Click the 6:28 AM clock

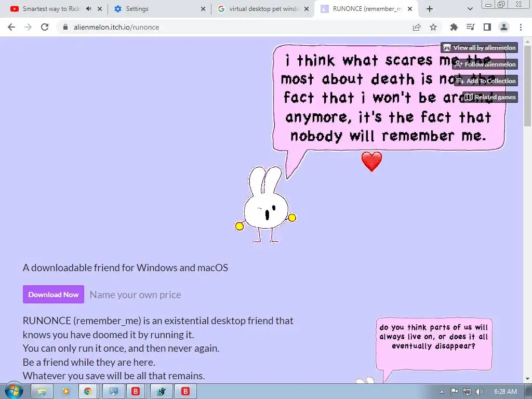tap(506, 392)
